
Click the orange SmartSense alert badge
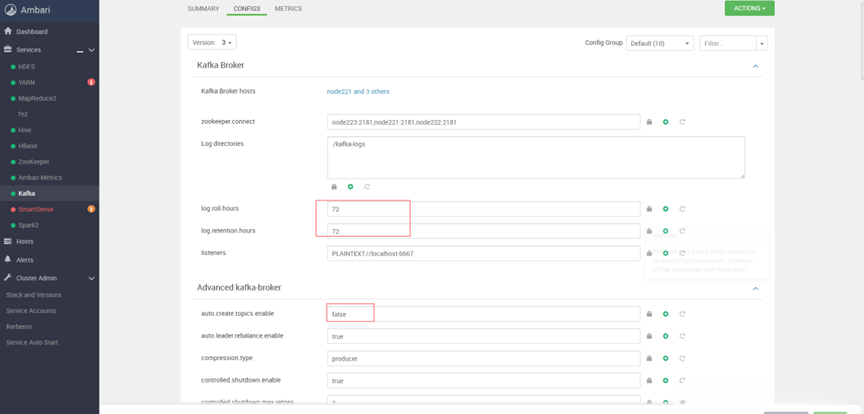point(91,209)
